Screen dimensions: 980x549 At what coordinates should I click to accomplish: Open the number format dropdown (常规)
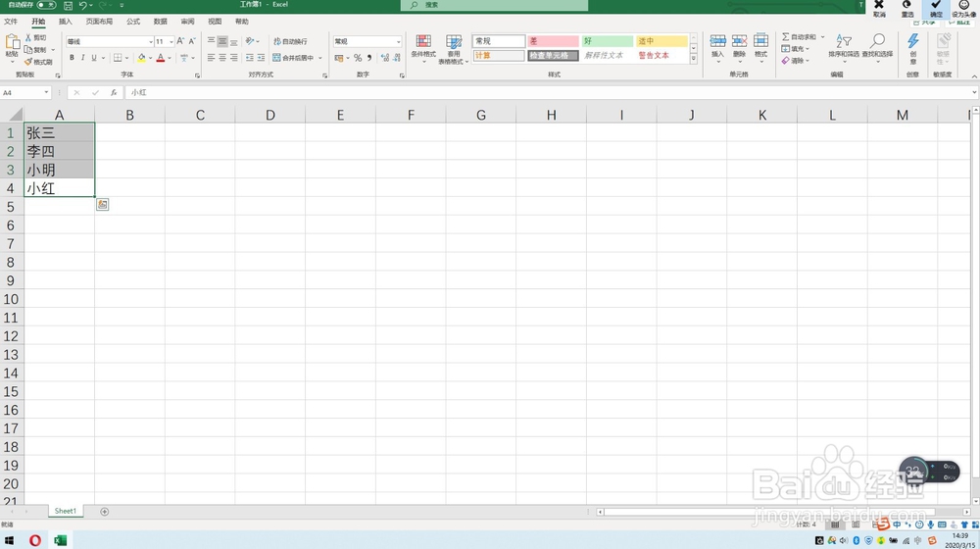click(x=398, y=41)
